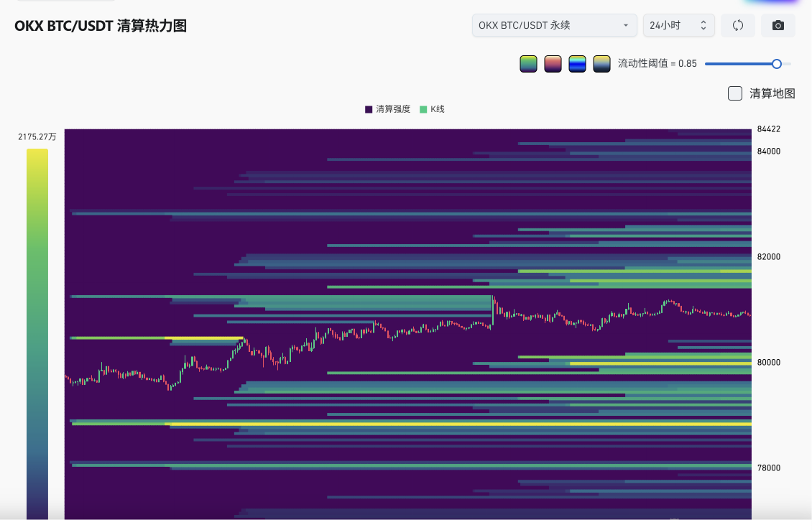Select the green-yellow viridis color scheme
This screenshot has width=812, height=530.
coord(528,64)
